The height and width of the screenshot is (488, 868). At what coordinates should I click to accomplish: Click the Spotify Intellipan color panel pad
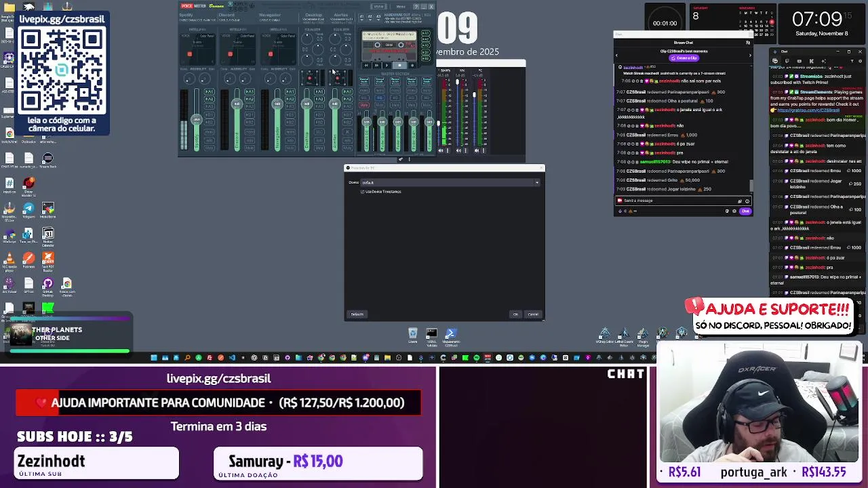pos(197,49)
